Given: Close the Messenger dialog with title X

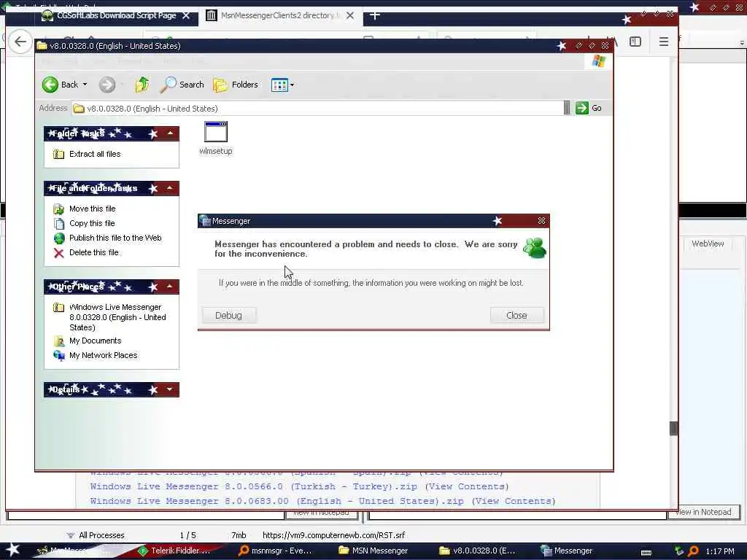Looking at the screenshot, I should [x=542, y=220].
